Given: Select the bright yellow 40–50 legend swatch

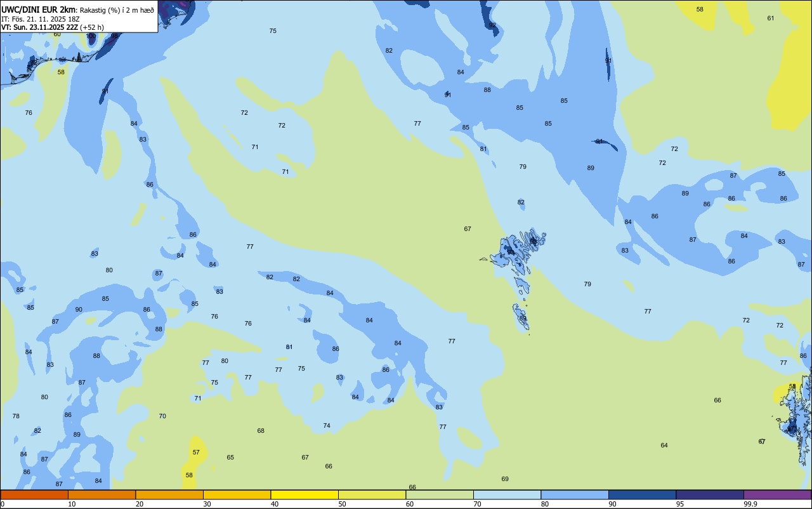Looking at the screenshot, I should [x=304, y=494].
